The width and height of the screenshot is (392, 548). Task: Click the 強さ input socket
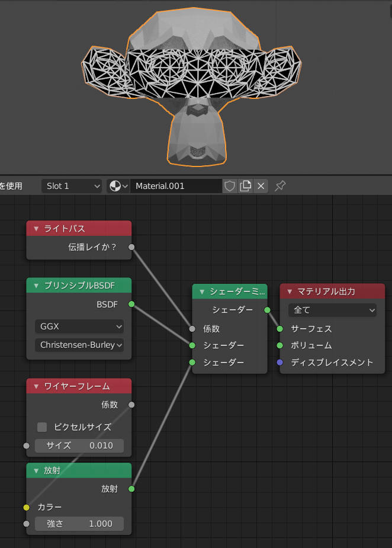pyautogui.click(x=27, y=524)
